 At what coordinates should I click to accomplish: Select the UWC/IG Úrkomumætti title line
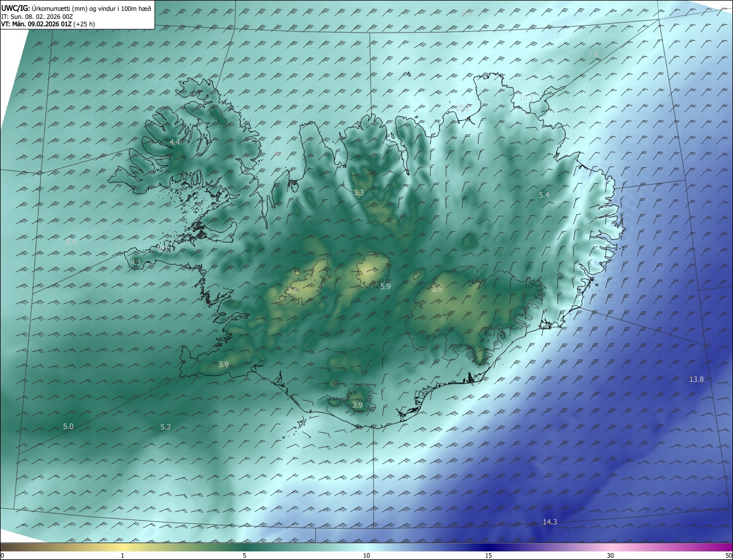coord(76,8)
